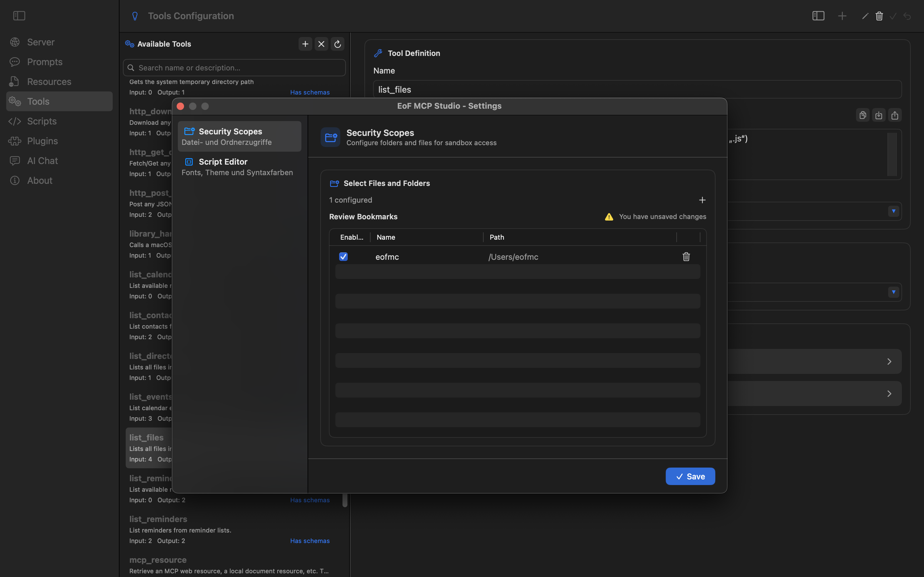The height and width of the screenshot is (577, 924).
Task: Select the library_har tool entry
Action: [149, 244]
